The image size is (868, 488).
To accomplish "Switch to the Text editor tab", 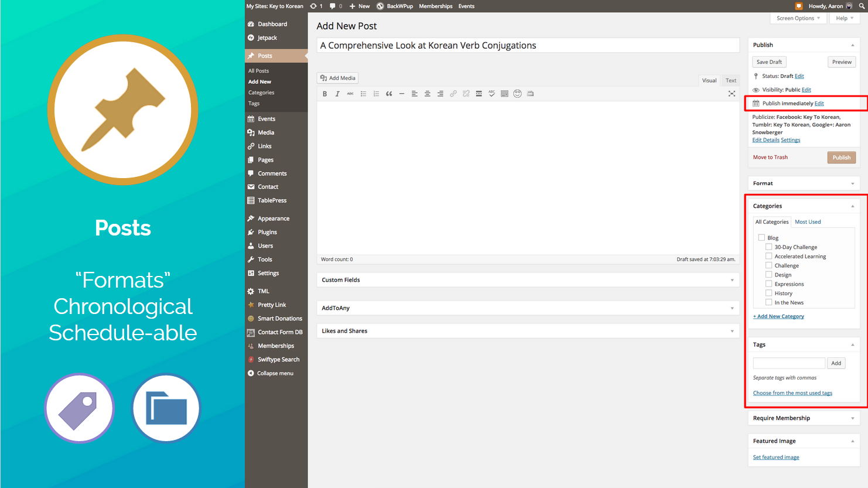I will click(730, 80).
